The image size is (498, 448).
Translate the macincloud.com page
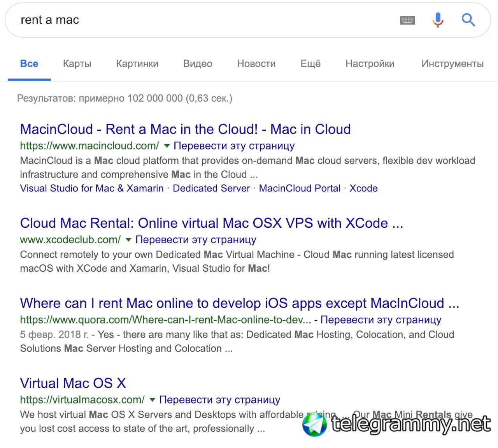point(234,146)
